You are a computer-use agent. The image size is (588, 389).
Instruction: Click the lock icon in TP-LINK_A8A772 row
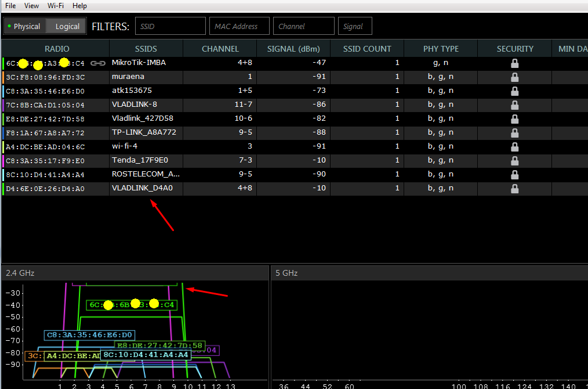(515, 133)
